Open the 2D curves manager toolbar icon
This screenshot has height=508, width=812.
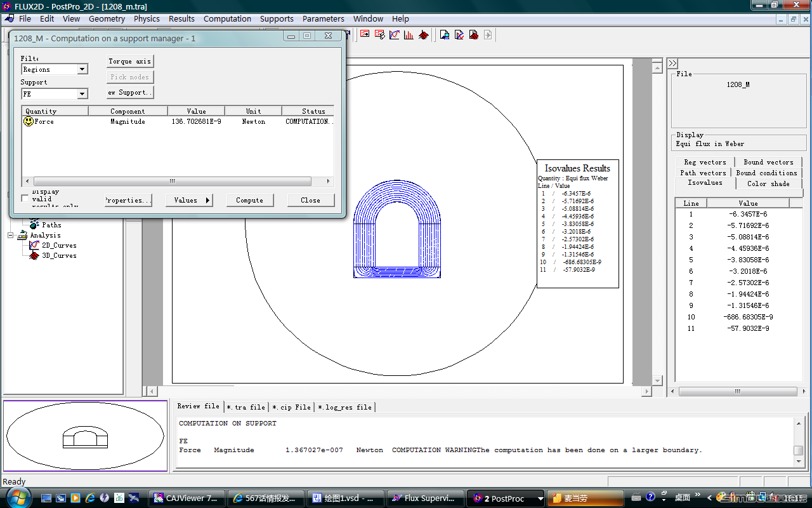395,34
